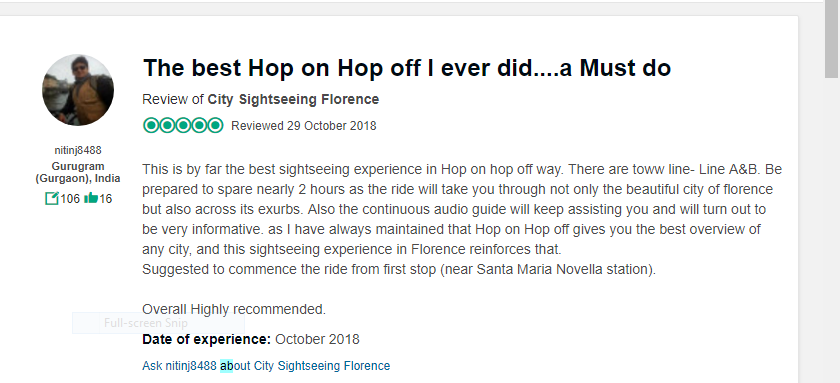Click the Gurugram (Gurgaon), India location text
840x383 pixels.
coord(78,172)
